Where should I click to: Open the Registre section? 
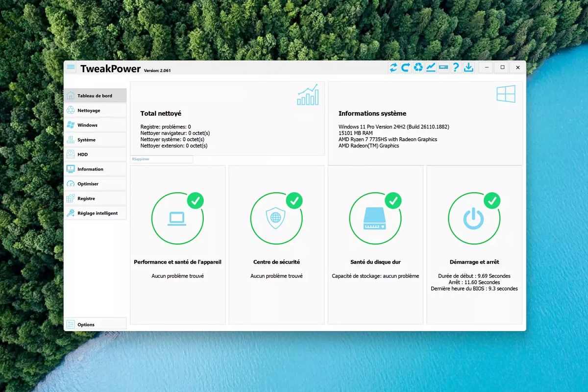point(95,198)
